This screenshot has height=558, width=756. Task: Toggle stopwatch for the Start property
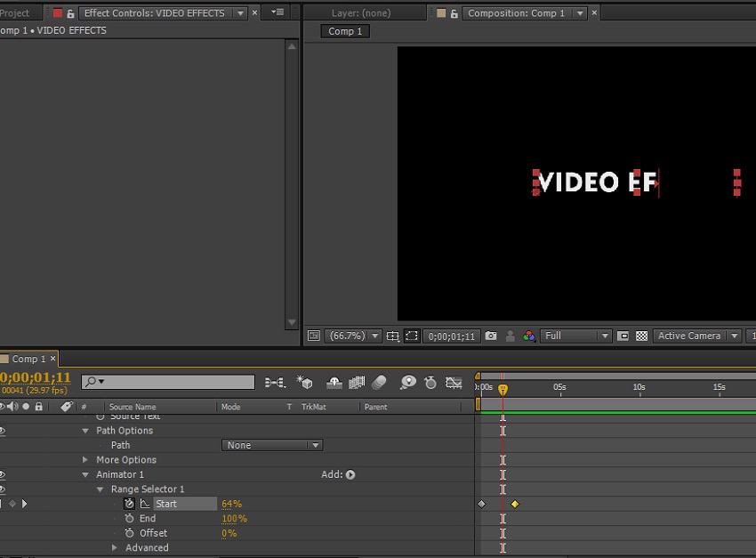coord(129,504)
